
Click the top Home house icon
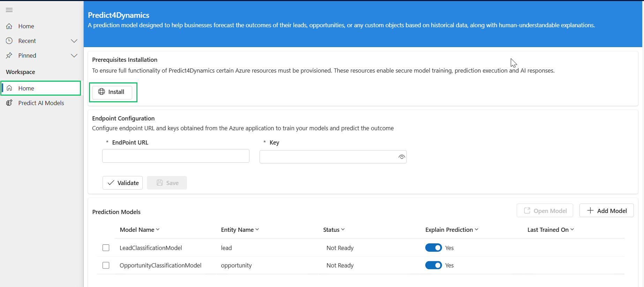click(x=9, y=26)
